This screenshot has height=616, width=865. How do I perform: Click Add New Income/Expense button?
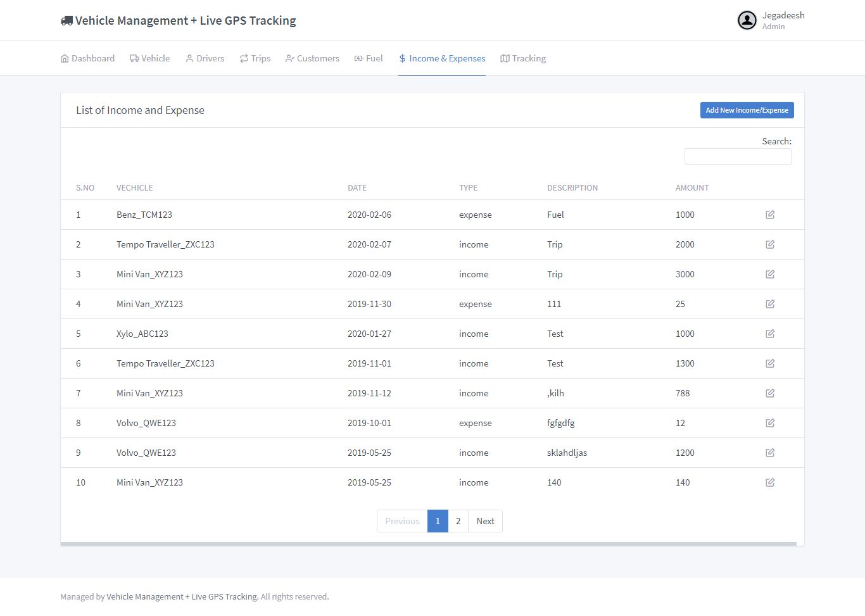pyautogui.click(x=747, y=110)
